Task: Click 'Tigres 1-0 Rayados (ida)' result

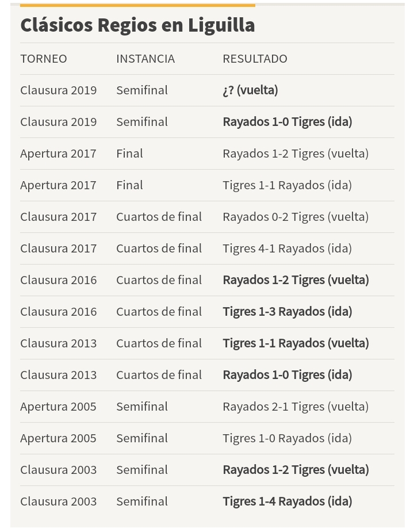Action: [287, 438]
